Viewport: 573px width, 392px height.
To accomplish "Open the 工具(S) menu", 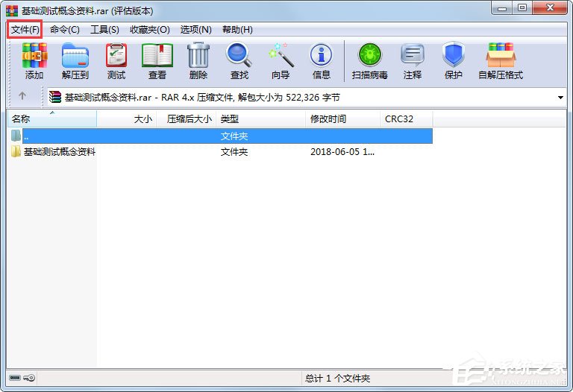I will point(104,30).
